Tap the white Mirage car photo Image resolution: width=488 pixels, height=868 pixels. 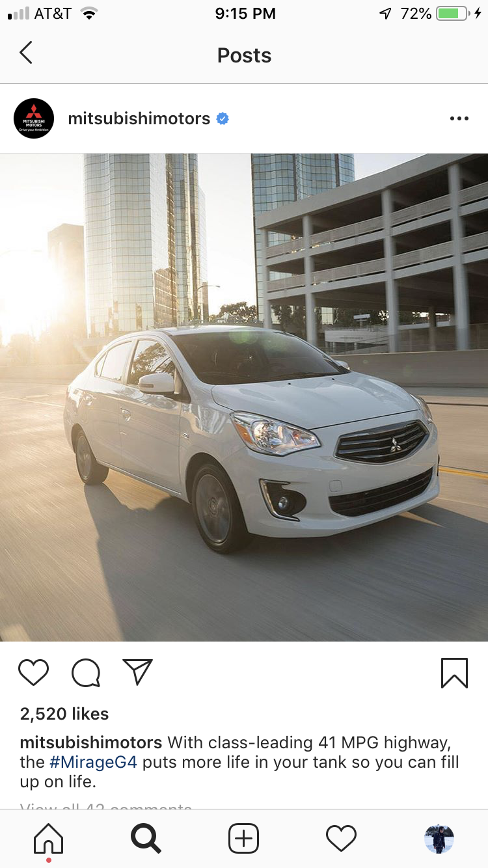coord(244,397)
